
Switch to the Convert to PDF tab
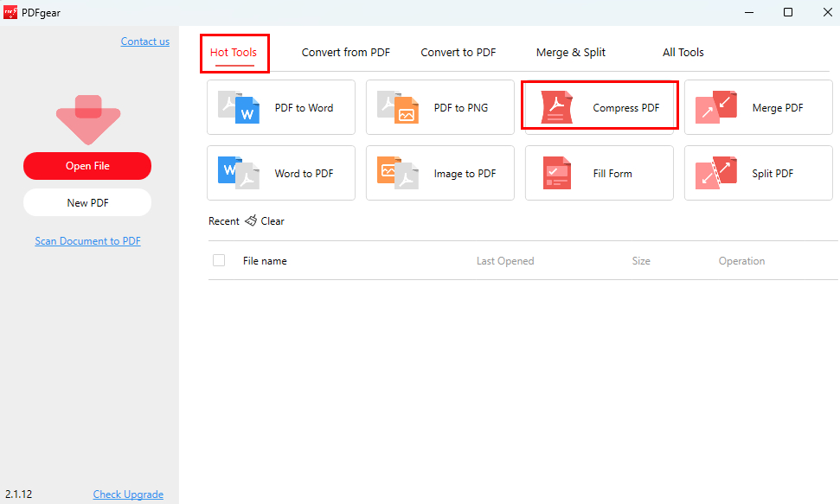click(x=458, y=52)
